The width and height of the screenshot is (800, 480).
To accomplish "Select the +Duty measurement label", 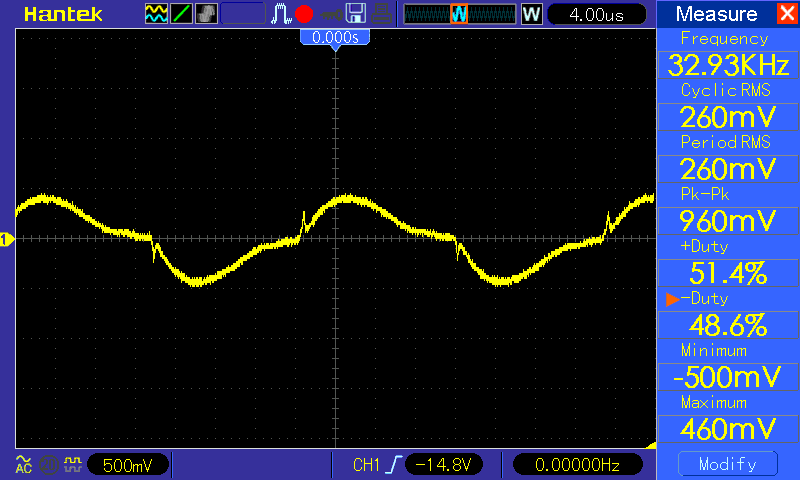I will pyautogui.click(x=704, y=246).
